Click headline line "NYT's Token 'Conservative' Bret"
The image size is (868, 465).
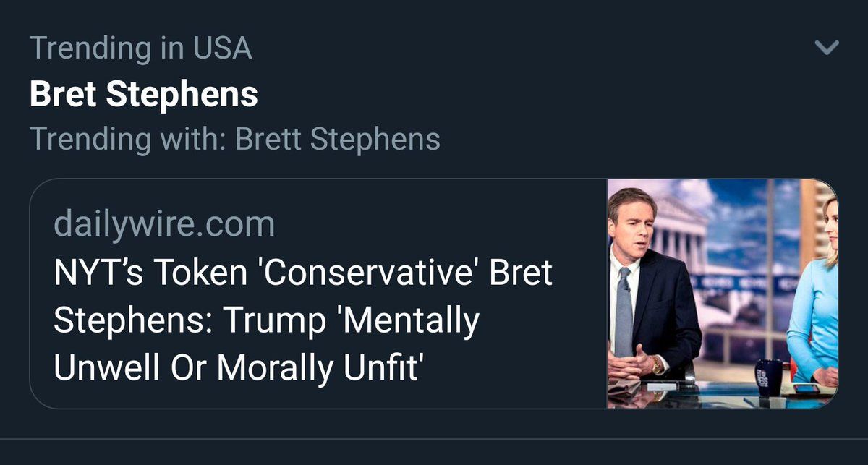[302, 274]
